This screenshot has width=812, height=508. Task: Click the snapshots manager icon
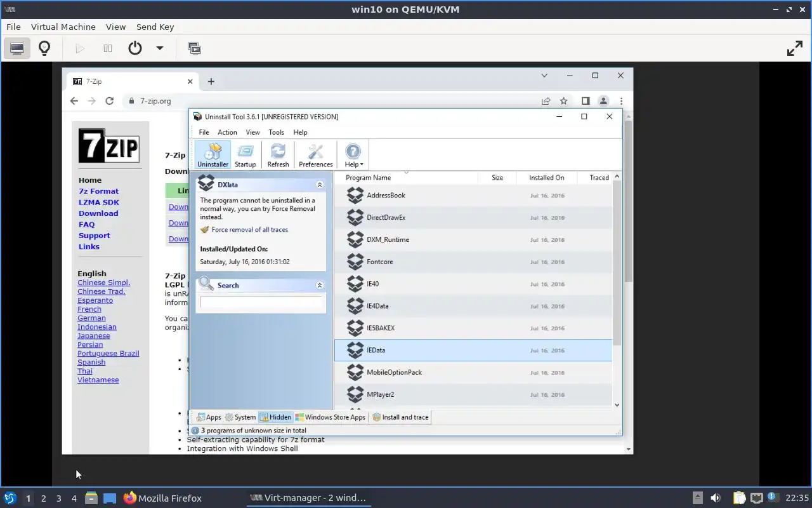pos(194,48)
